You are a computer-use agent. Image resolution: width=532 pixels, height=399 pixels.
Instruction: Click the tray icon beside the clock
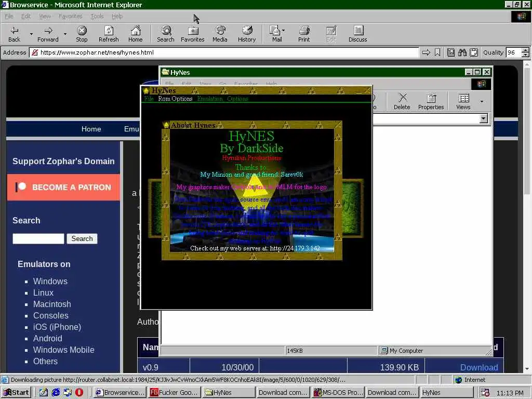485,393
